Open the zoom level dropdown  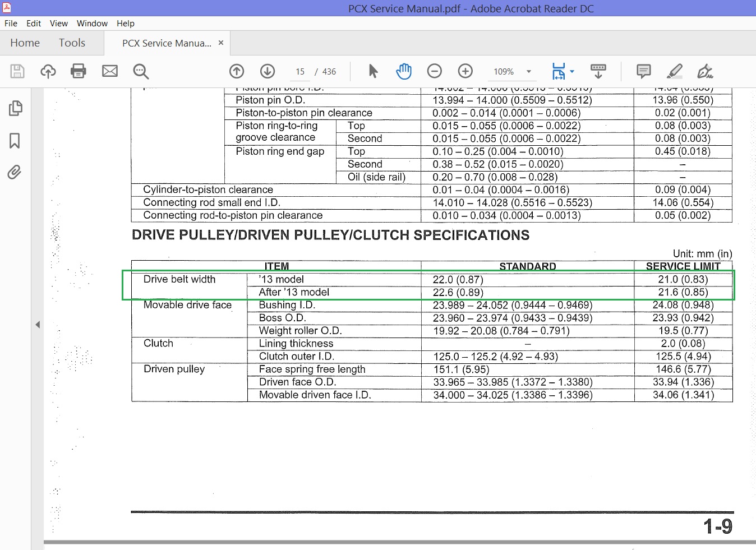529,72
